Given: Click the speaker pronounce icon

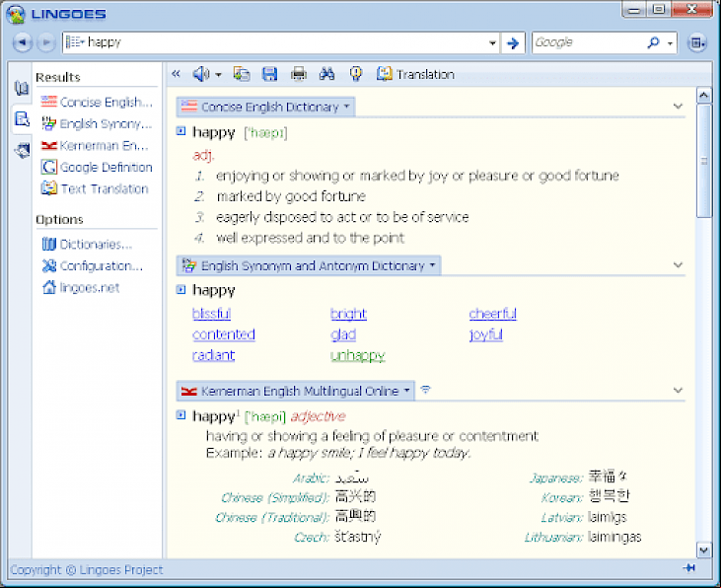Looking at the screenshot, I should coord(201,74).
